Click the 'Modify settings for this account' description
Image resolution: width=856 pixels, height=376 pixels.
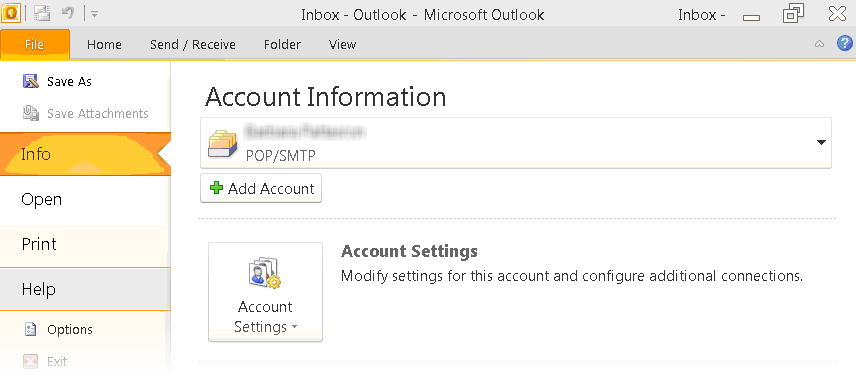point(572,276)
